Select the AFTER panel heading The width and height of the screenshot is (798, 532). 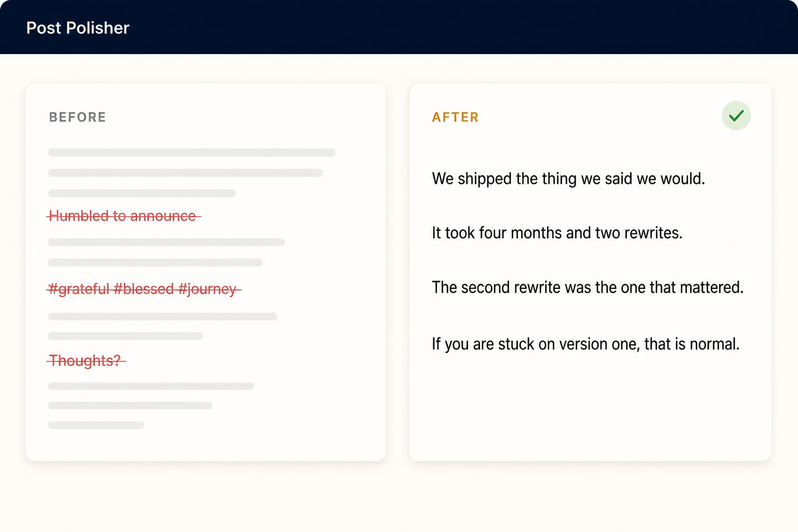pyautogui.click(x=456, y=117)
